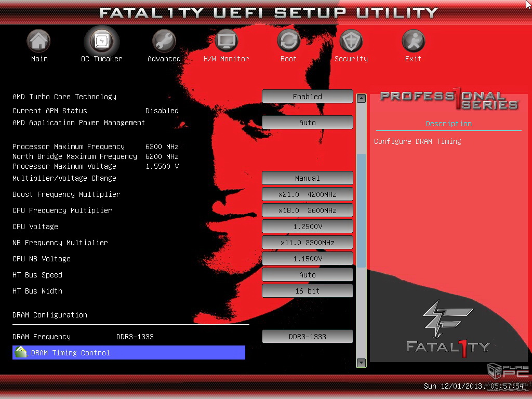This screenshot has height=399, width=532.
Task: Select the CPU Voltage label
Action: tap(35, 227)
